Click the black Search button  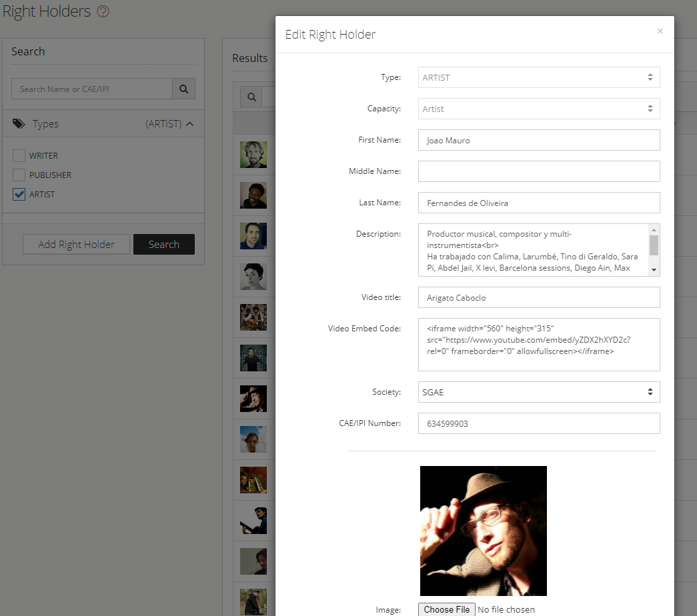coord(163,244)
